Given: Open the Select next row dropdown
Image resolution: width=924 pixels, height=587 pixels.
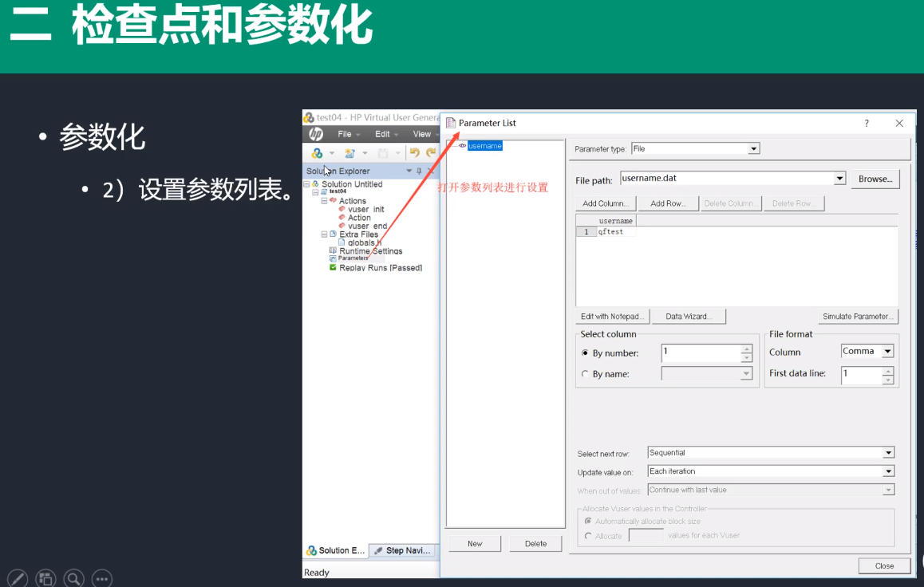Looking at the screenshot, I should click(889, 453).
